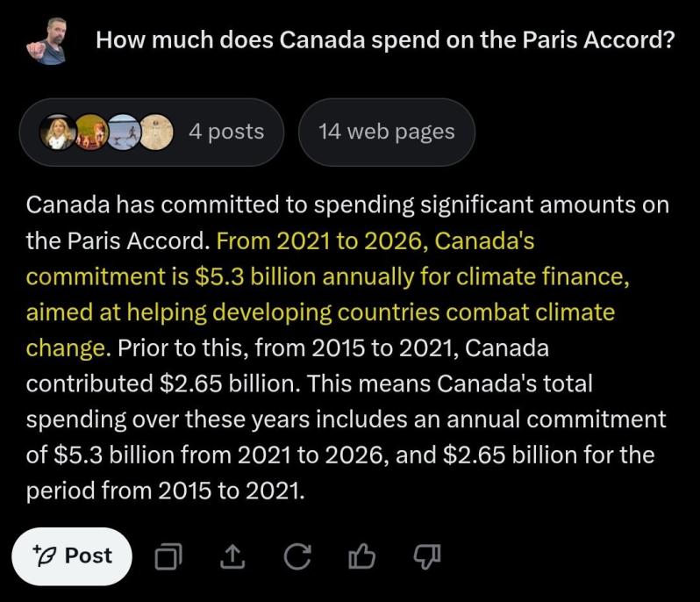Share the answer using the upload arrow icon
The image size is (700, 602).
(232, 555)
